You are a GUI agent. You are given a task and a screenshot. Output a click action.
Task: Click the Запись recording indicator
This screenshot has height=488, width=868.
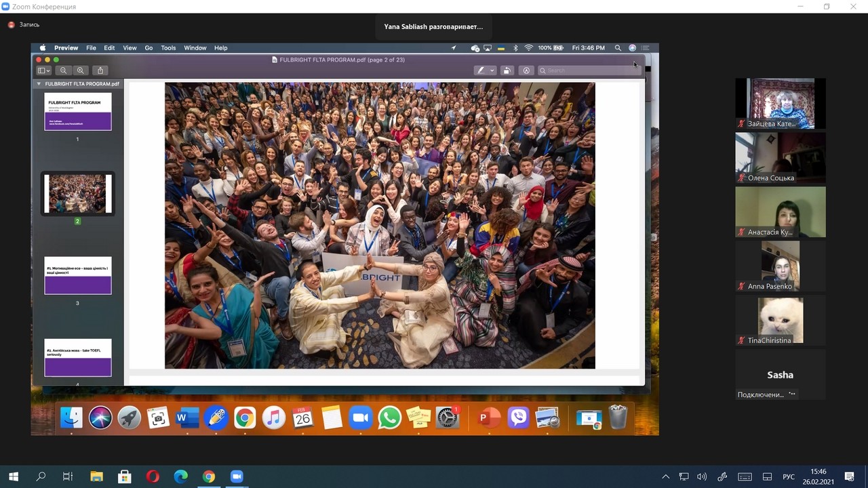(24, 24)
